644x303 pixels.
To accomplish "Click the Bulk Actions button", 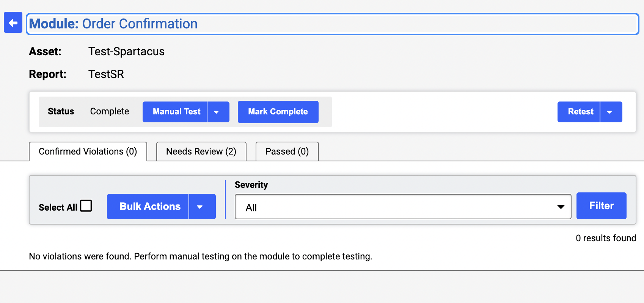I will tap(148, 206).
